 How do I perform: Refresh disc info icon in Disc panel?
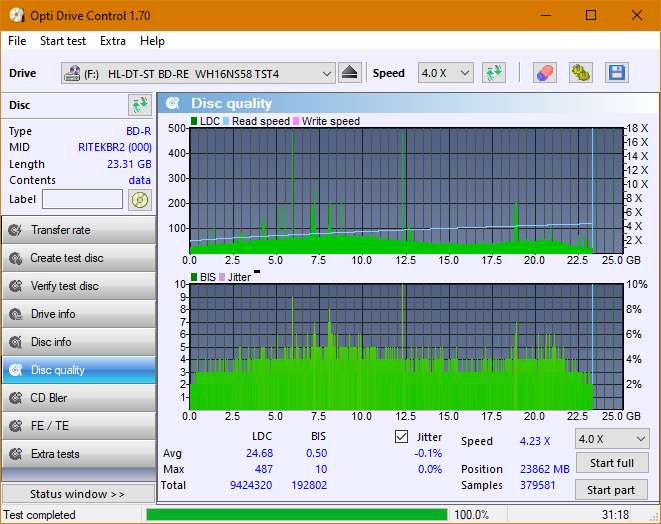[x=140, y=105]
